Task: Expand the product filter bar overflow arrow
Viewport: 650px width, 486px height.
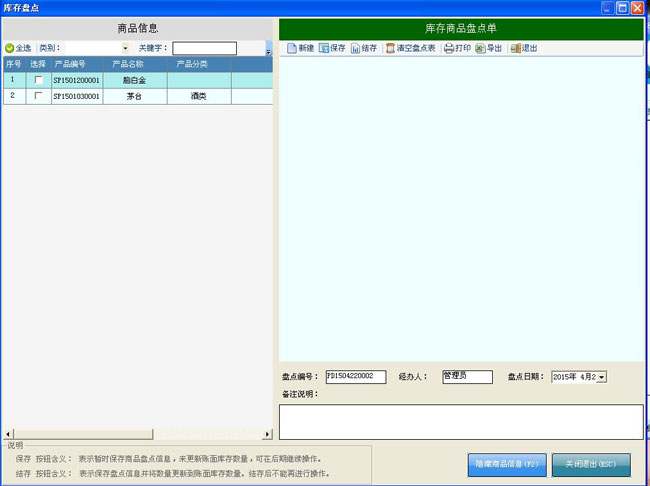Action: tap(268, 50)
